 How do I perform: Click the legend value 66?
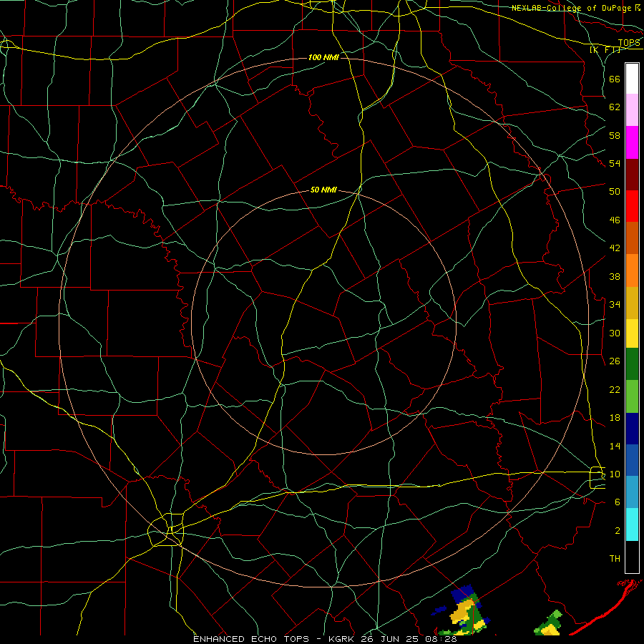click(x=615, y=79)
